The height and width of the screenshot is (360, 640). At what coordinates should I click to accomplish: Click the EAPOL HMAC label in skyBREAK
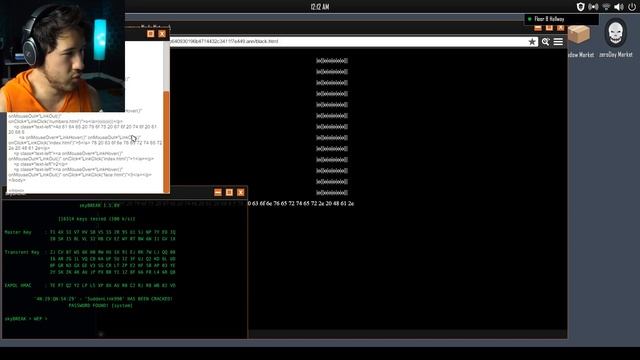click(18, 286)
